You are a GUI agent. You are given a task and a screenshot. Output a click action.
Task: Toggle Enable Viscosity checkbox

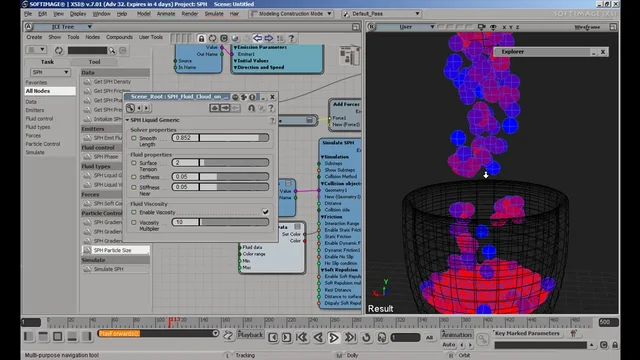[265, 212]
